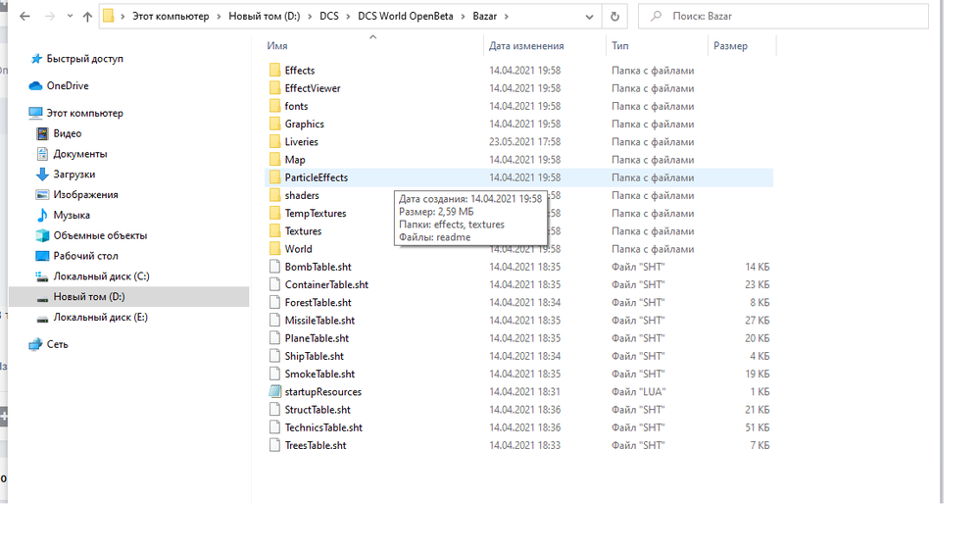Screen dimensions: 980x551
Task: Select TechnicsTable.sht file icon
Action: [x=275, y=427]
